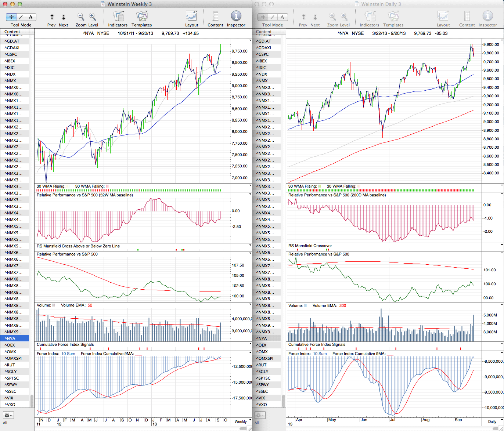Select text tool mode in Weekly window
504x431 pixels.
[30, 17]
